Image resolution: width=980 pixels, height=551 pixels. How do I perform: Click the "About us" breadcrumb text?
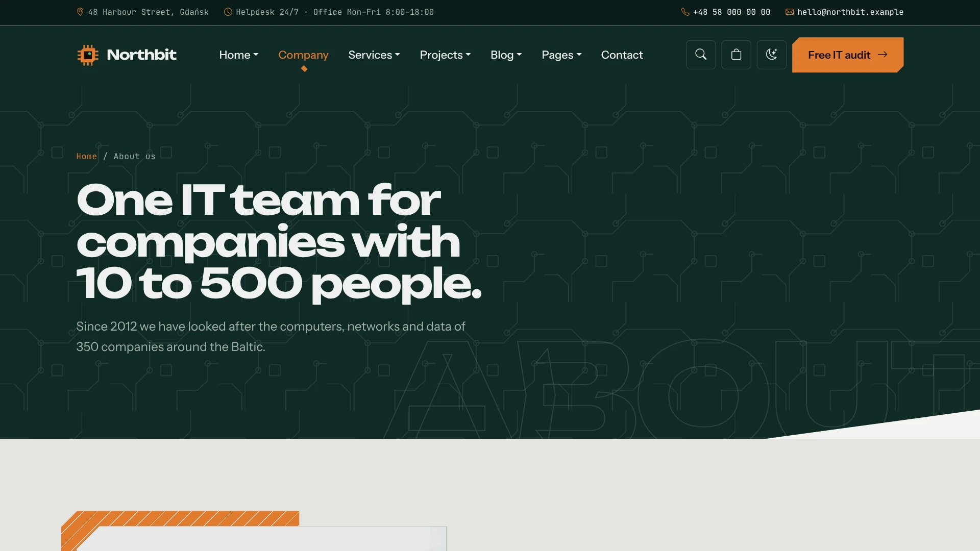click(x=134, y=156)
